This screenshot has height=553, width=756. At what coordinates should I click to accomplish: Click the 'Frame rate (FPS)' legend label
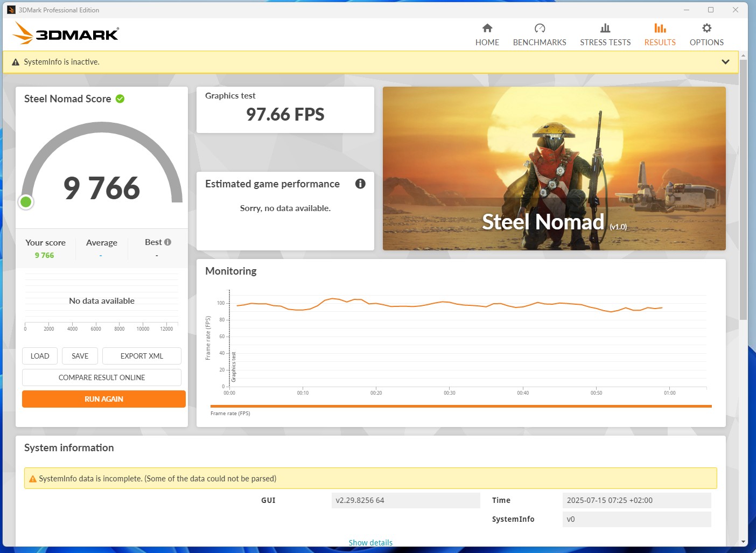click(230, 414)
